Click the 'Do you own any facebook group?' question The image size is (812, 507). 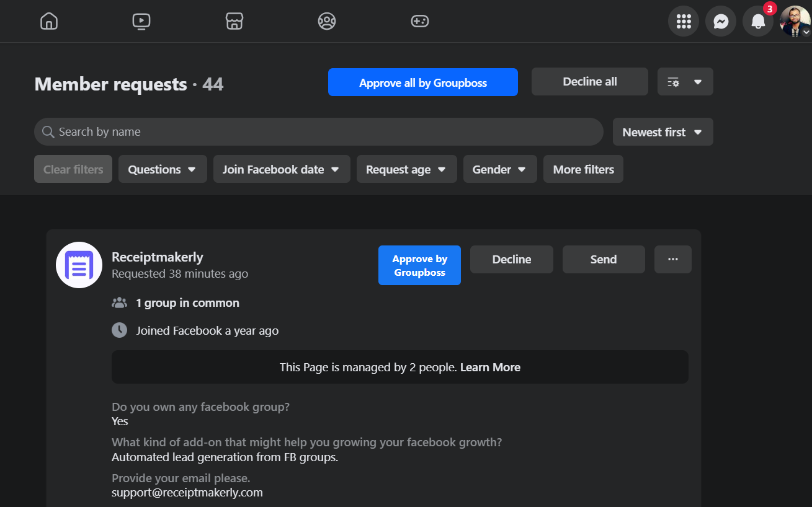201,407
